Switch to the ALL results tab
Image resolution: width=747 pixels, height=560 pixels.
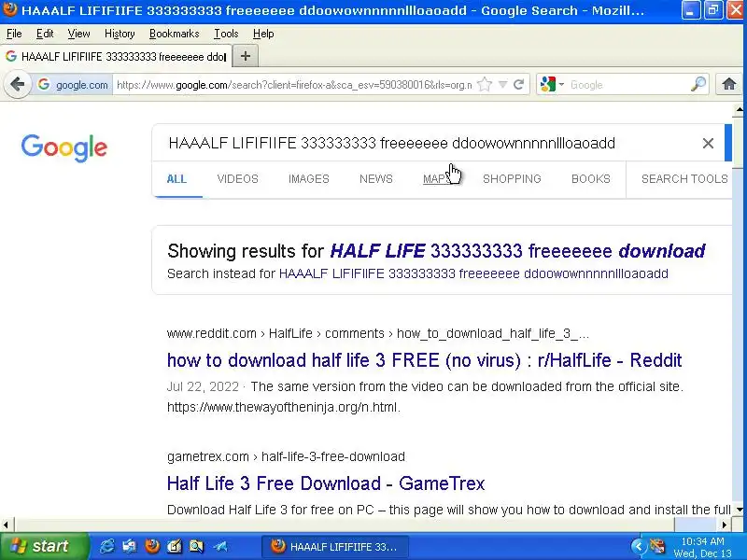pyautogui.click(x=176, y=179)
